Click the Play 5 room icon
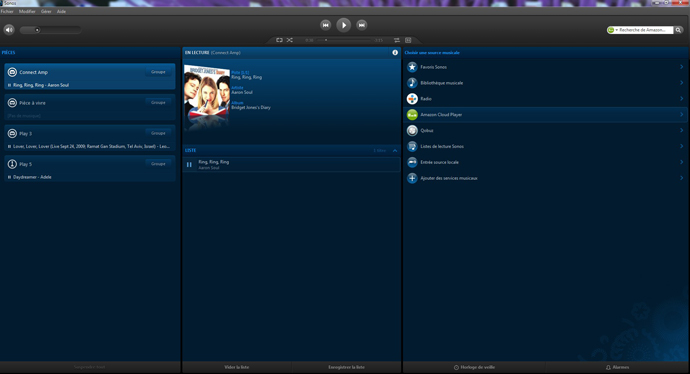690x374 pixels. click(12, 164)
